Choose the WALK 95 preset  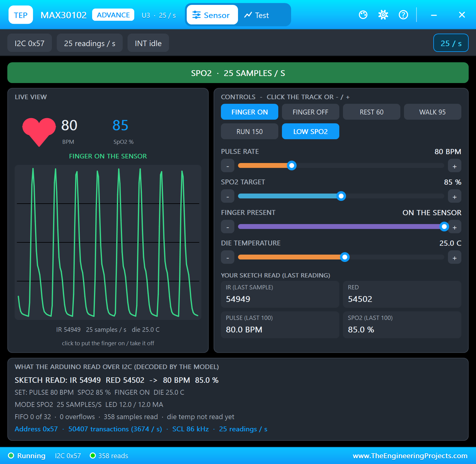(433, 112)
